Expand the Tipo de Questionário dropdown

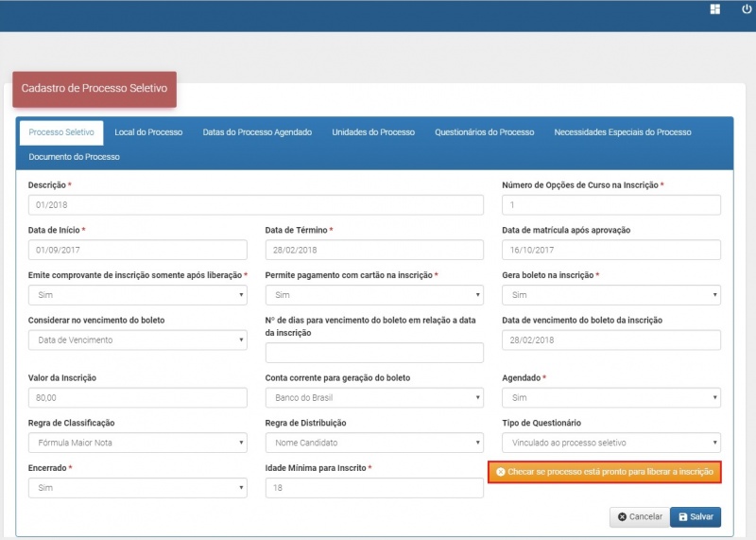[610, 442]
